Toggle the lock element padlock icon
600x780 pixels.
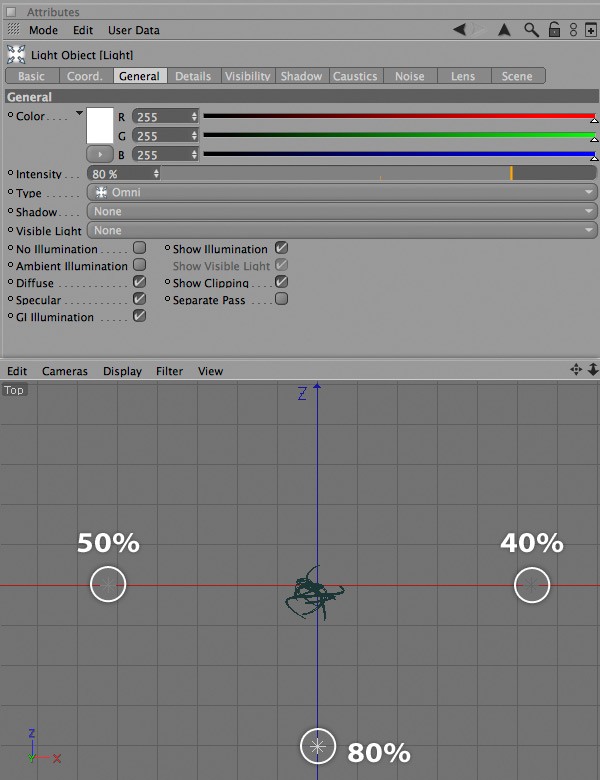pos(554,30)
